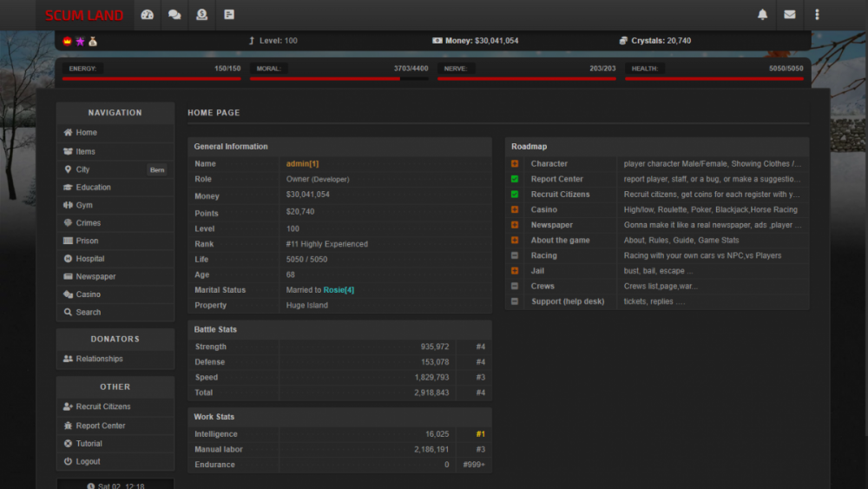Image resolution: width=868 pixels, height=489 pixels.
Task: Click the gray minus box beside Racing
Action: [x=515, y=255]
